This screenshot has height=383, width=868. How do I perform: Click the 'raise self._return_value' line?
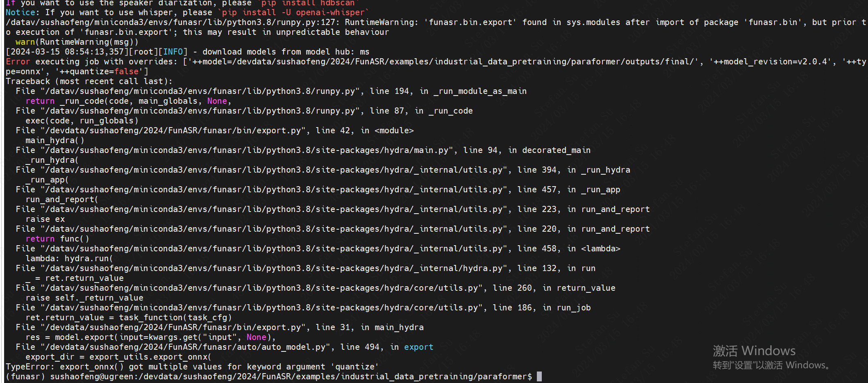coord(84,298)
